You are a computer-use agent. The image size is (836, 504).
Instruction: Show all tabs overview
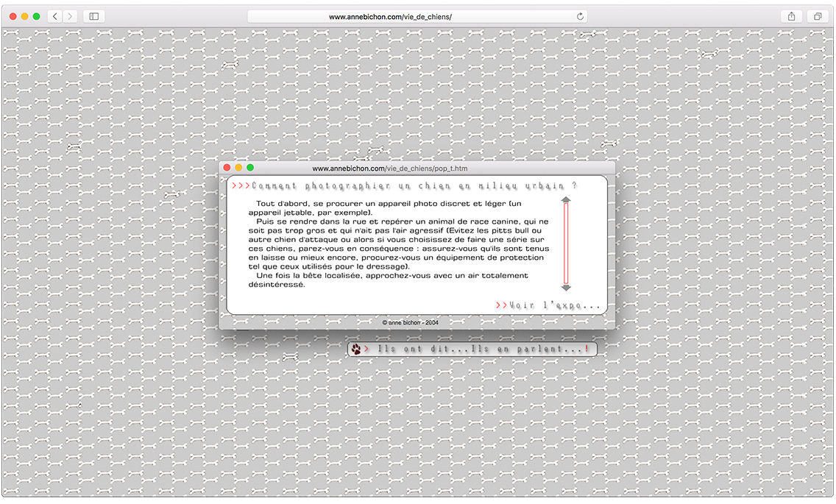click(x=817, y=16)
